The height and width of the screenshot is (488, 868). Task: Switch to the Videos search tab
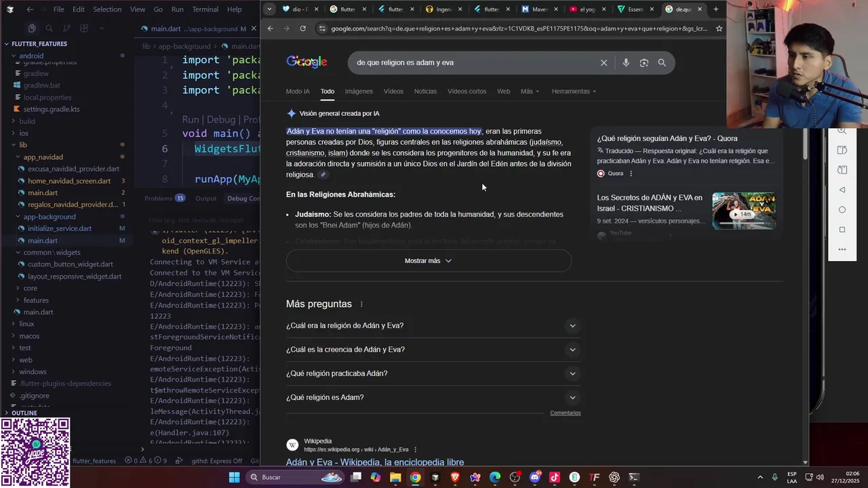(393, 91)
